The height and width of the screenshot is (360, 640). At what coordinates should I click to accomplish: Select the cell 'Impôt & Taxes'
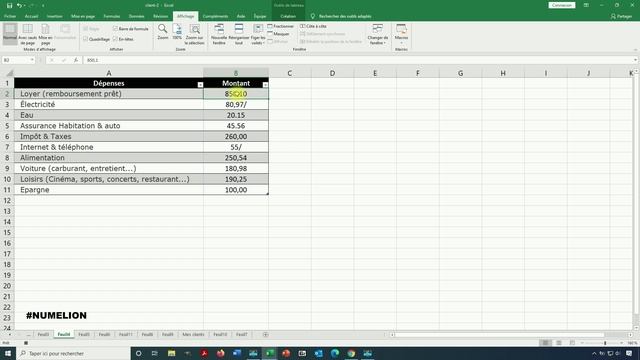[x=109, y=136]
